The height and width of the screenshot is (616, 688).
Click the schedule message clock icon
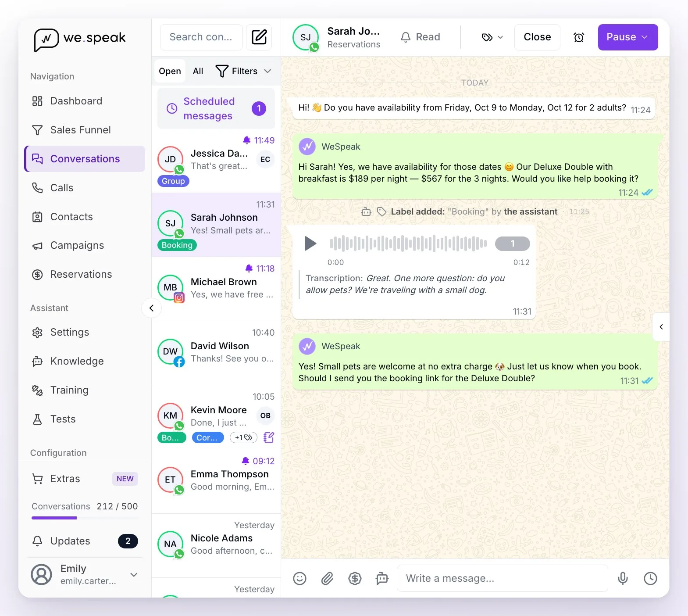(x=650, y=579)
